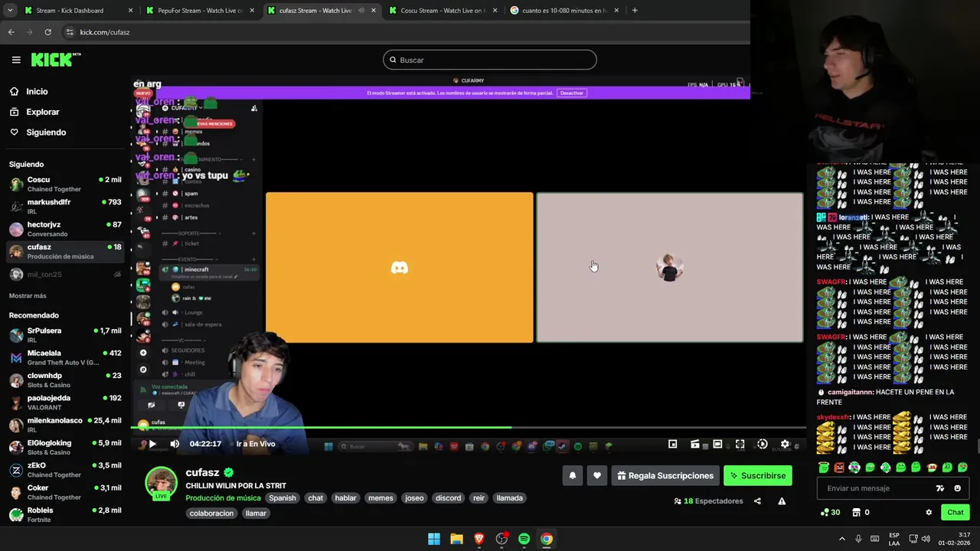Open Spotify from taskbar
Screen dimensions: 980x551
(x=524, y=539)
